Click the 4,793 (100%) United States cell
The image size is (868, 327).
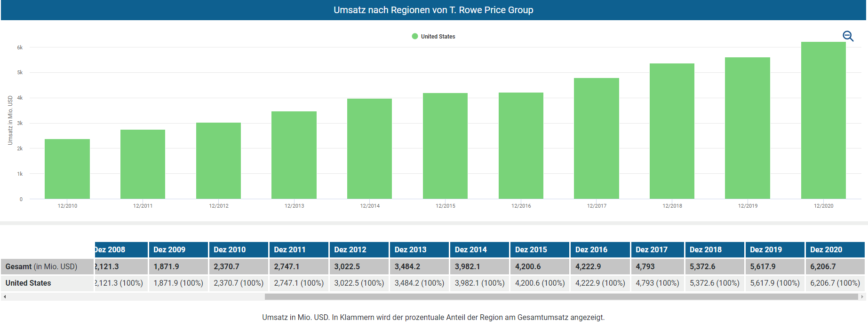657,283
